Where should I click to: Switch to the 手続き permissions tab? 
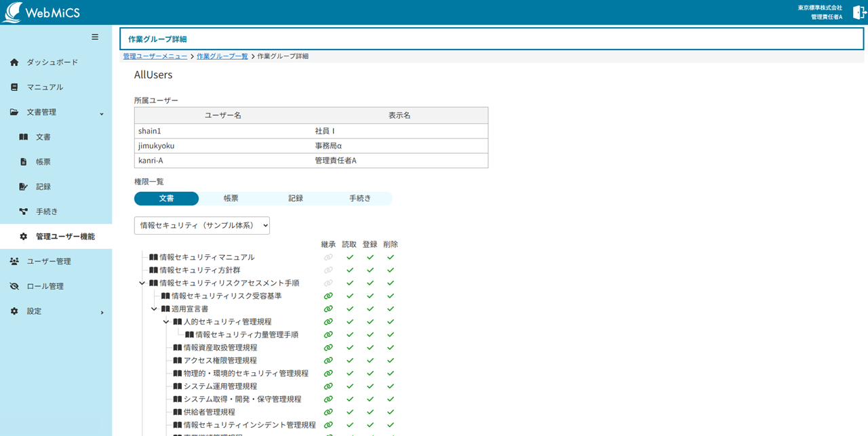[360, 199]
